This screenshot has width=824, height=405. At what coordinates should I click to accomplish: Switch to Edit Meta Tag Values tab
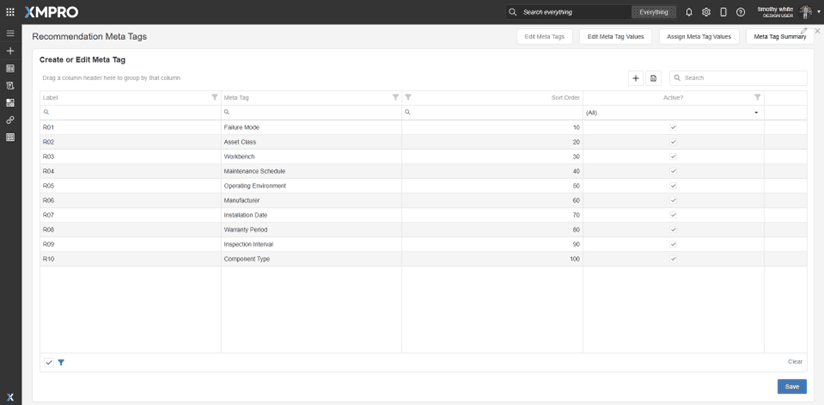(615, 37)
